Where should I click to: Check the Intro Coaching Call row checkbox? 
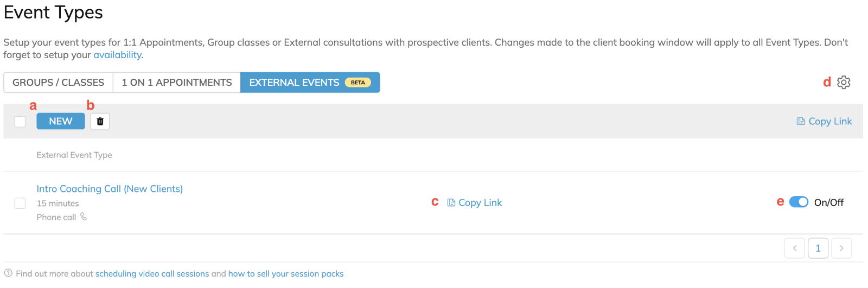(20, 203)
